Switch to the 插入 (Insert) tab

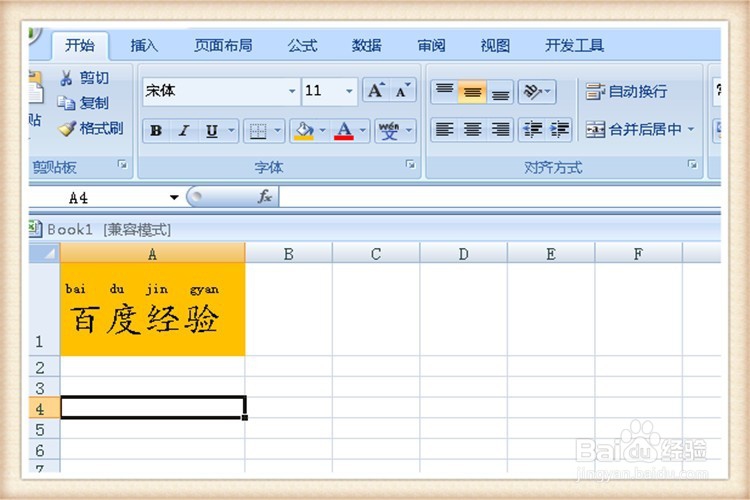pos(144,45)
